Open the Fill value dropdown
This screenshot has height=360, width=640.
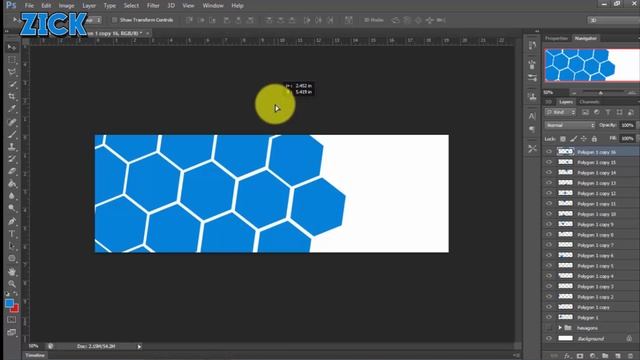click(628, 139)
